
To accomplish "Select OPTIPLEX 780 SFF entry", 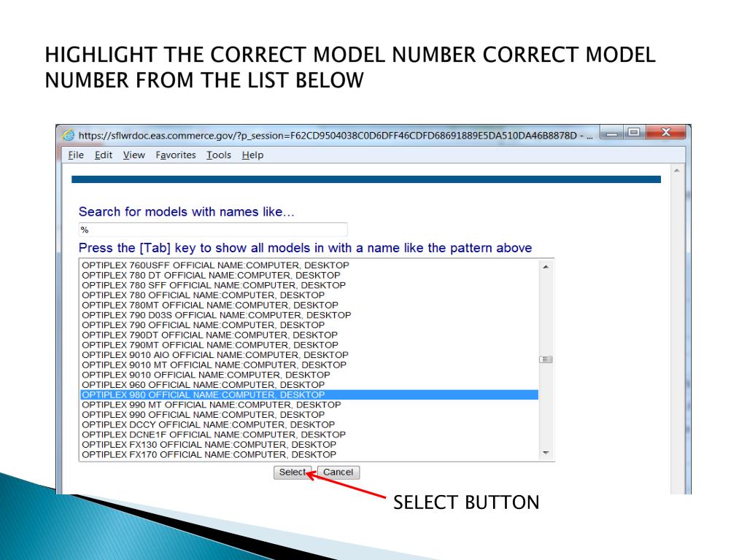I will 309,285.
